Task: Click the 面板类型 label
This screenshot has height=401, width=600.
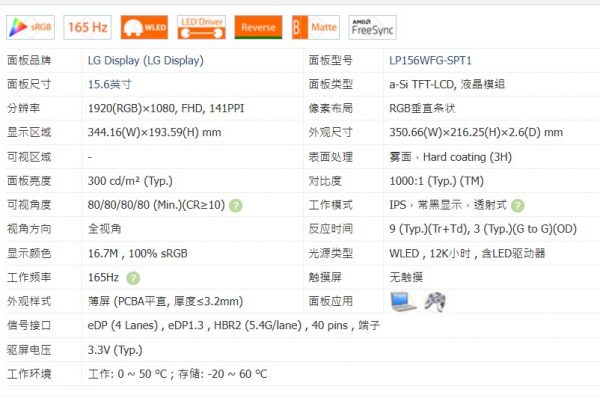Action: click(x=331, y=84)
